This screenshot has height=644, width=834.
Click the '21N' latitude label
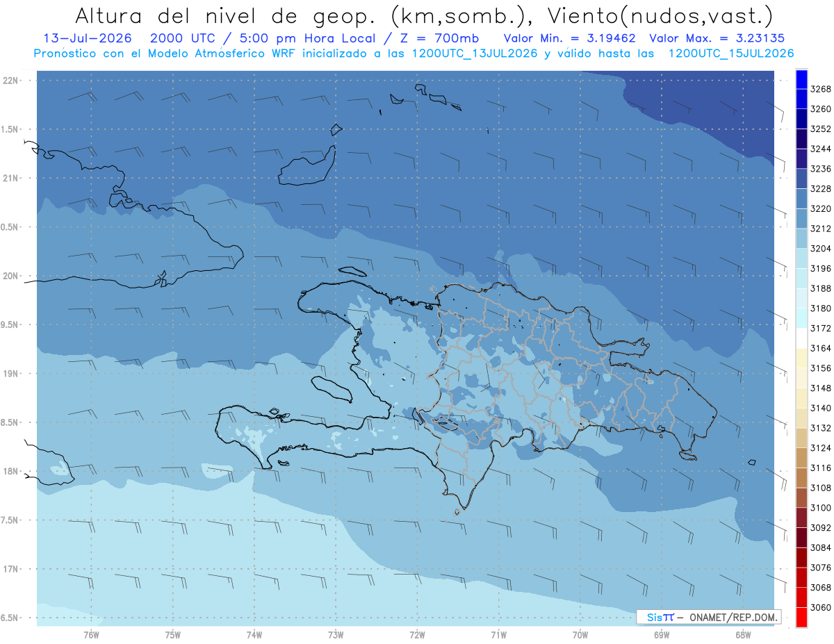click(x=12, y=178)
